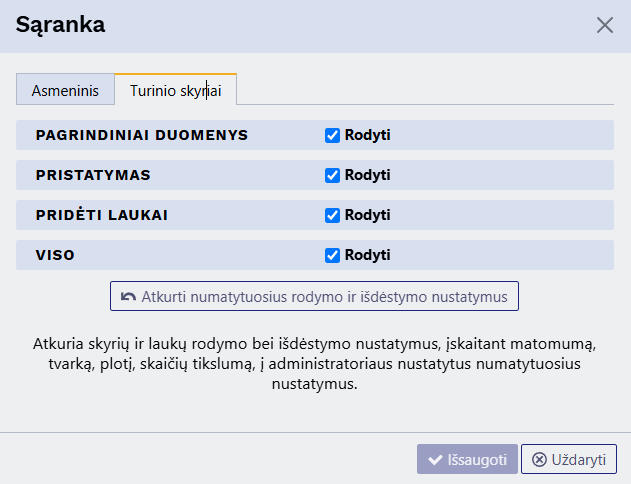Click the PAGRINDINIAI DUOMENYS section label
The image size is (631, 484).
(142, 135)
